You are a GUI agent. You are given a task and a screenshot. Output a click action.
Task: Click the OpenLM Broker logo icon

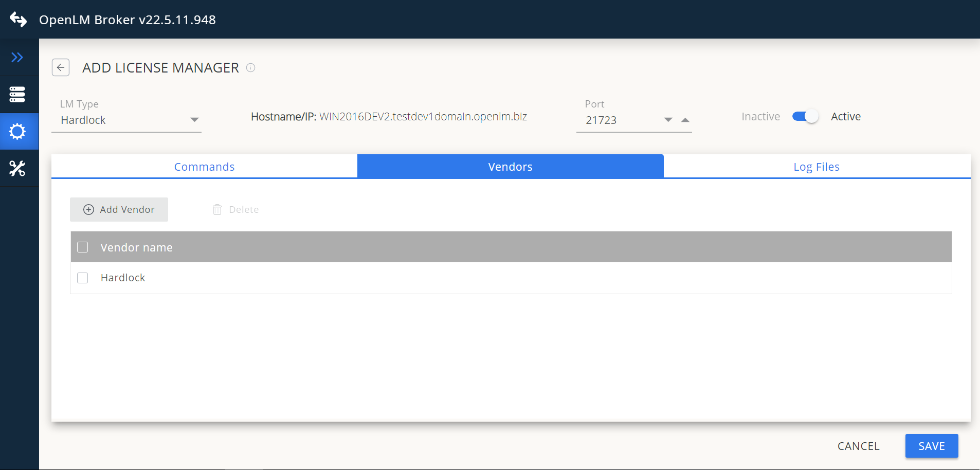click(18, 19)
